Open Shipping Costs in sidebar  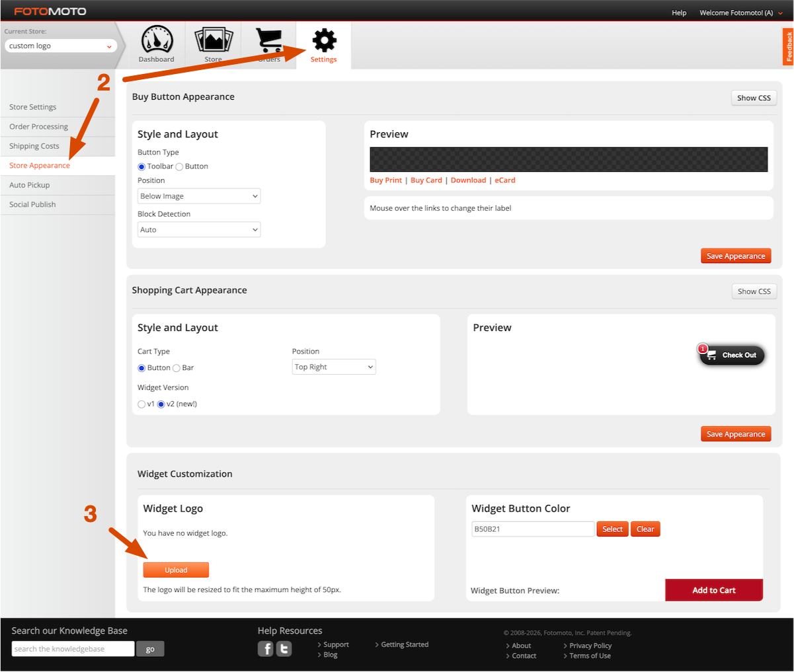[34, 146]
